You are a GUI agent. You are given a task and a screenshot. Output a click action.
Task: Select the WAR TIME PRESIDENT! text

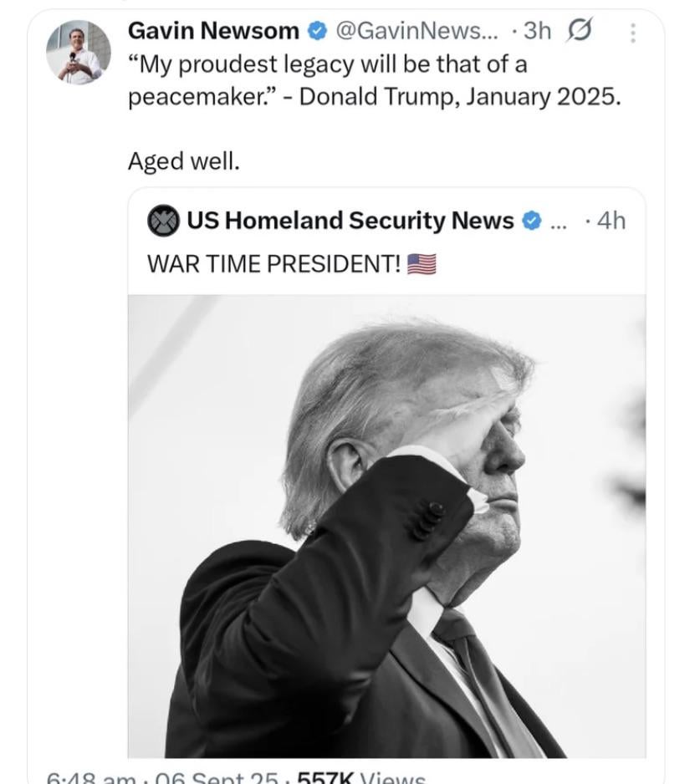pos(274,264)
